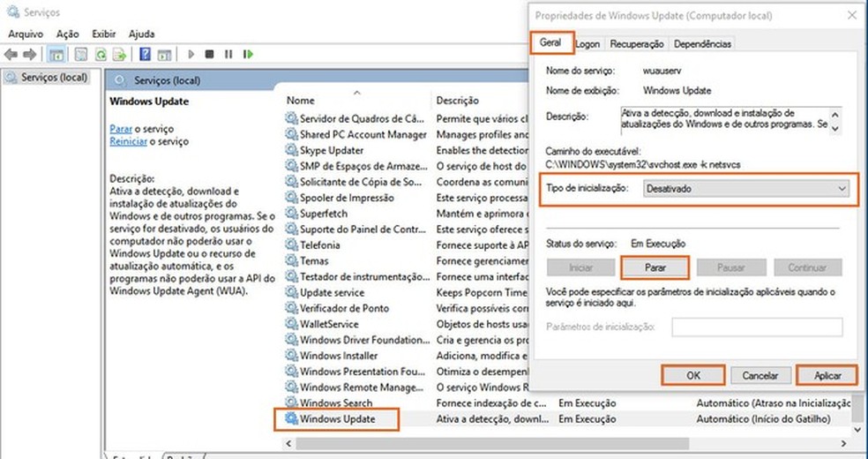Click the gear icon of WalletService row

tap(291, 324)
